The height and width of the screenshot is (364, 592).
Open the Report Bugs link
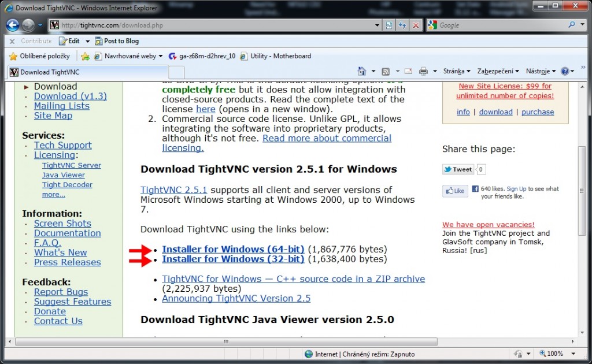click(61, 292)
